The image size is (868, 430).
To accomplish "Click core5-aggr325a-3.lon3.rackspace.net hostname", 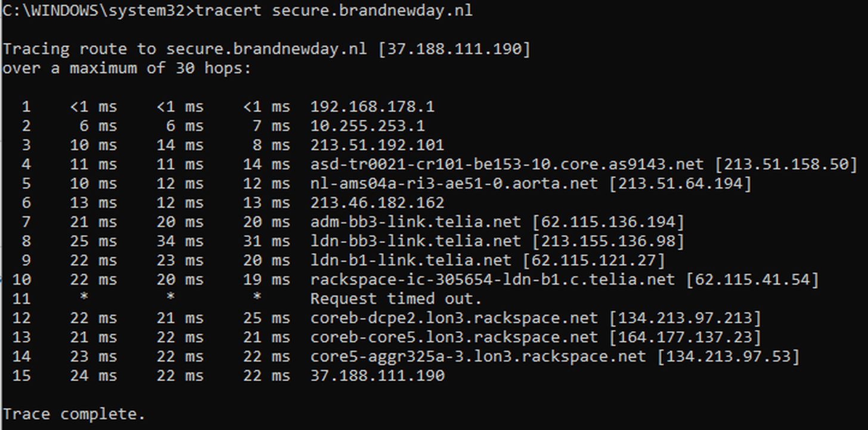I will [x=478, y=357].
